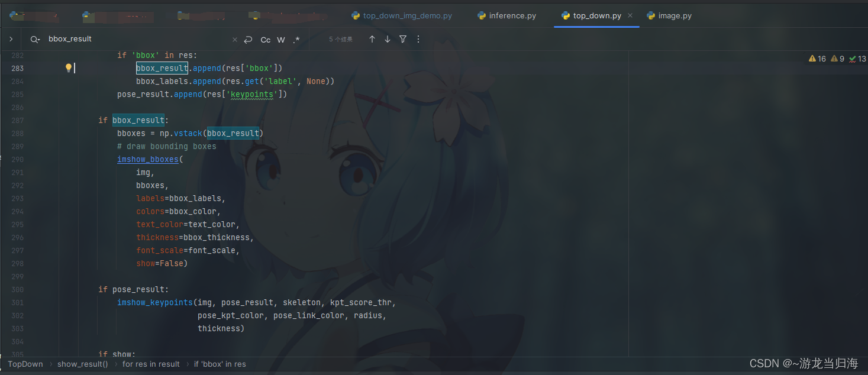Click the 9 weak warnings indicator
The image size is (868, 375).
click(837, 59)
